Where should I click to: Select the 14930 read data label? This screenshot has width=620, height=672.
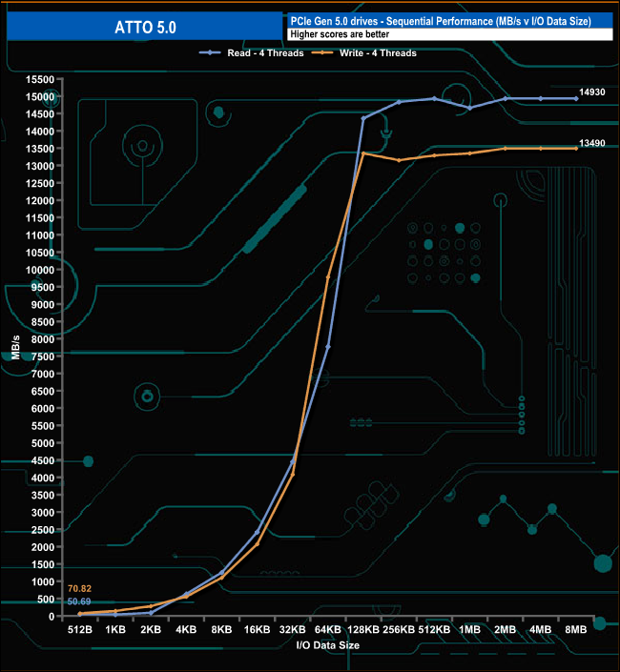point(592,91)
